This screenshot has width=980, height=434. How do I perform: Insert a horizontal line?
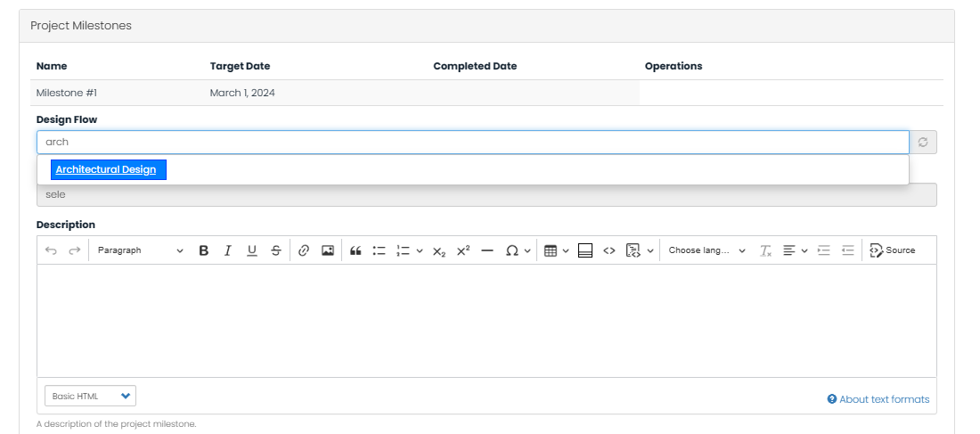(x=487, y=250)
